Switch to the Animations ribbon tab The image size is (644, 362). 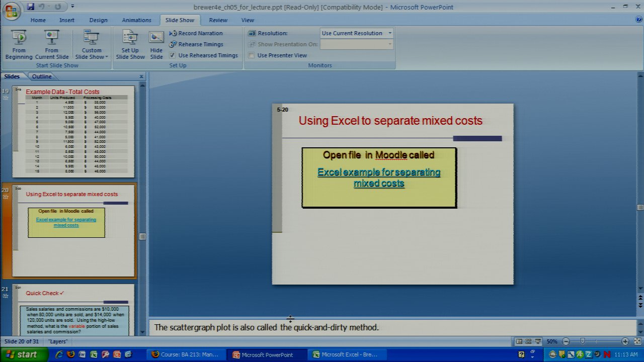point(136,20)
